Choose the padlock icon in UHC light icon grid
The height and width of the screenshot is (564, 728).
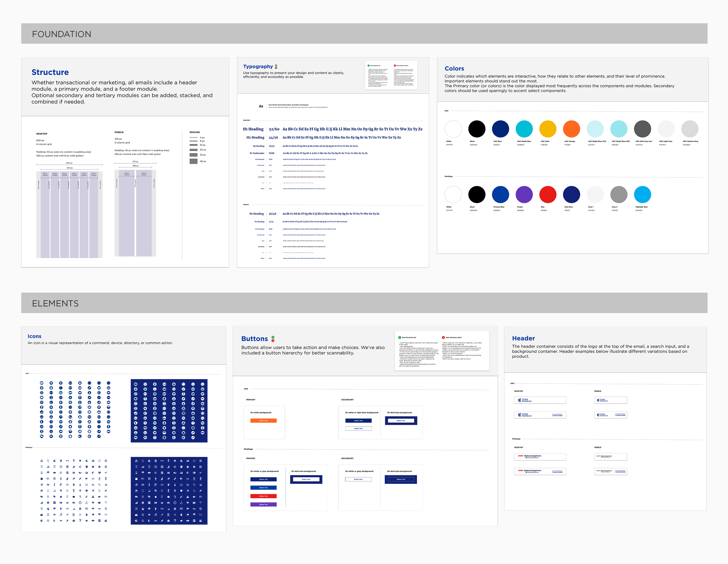pos(89,403)
